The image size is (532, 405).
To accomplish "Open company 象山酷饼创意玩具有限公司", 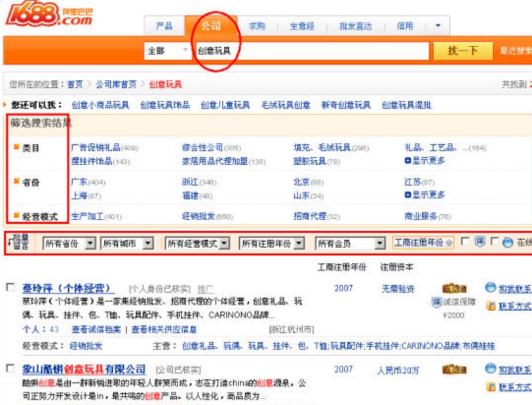I will [x=84, y=369].
